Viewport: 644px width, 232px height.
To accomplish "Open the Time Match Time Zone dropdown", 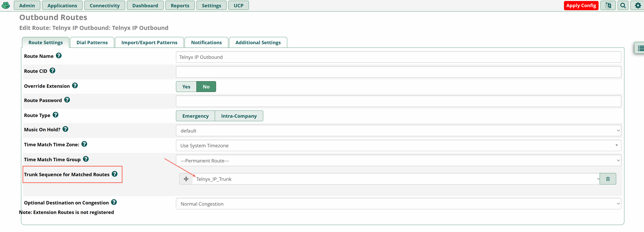I will click(398, 146).
